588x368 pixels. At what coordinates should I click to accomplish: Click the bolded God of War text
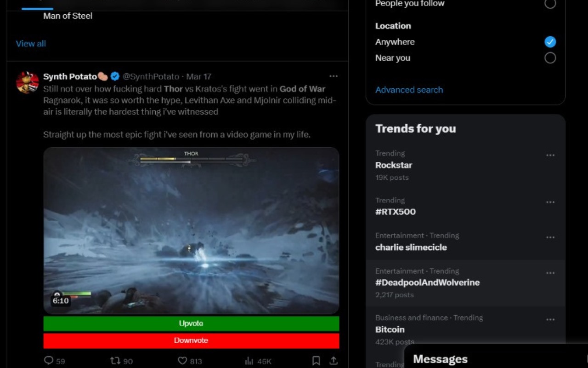tap(302, 89)
